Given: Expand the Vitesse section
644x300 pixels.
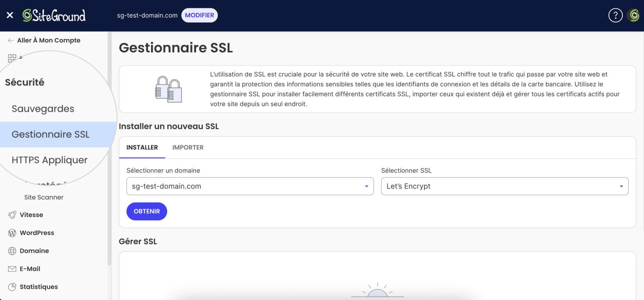Looking at the screenshot, I should coord(31,215).
